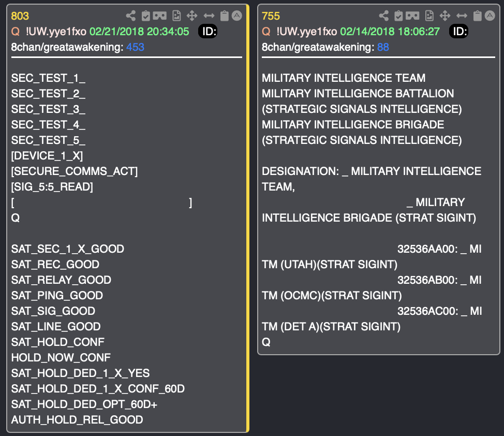Screen dimensions: 504x436
Task: Click the code 32536AA00:
Action: click(x=428, y=249)
